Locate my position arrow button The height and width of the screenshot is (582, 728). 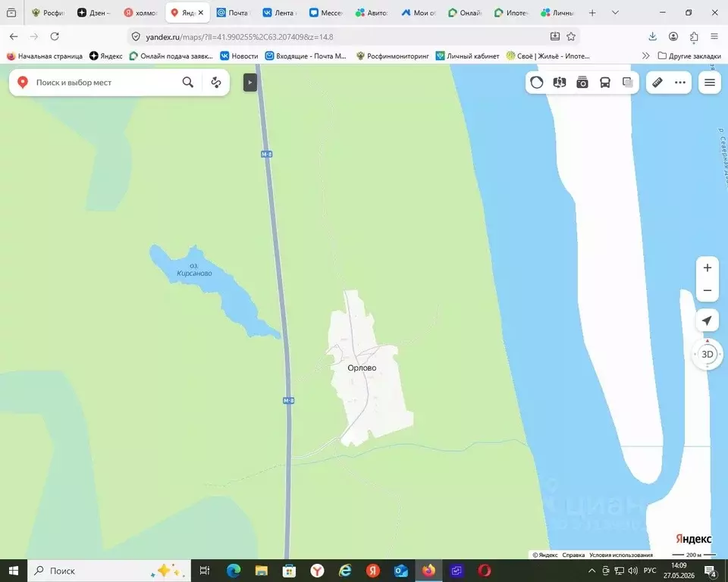pyautogui.click(x=707, y=321)
